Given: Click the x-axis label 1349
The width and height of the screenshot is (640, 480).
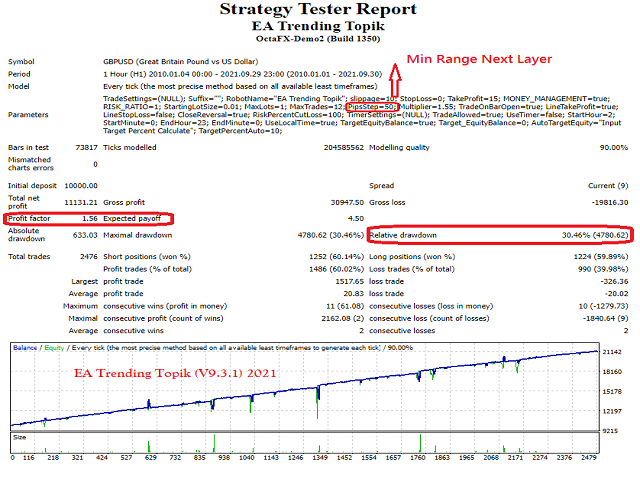Looking at the screenshot, I should 320,458.
